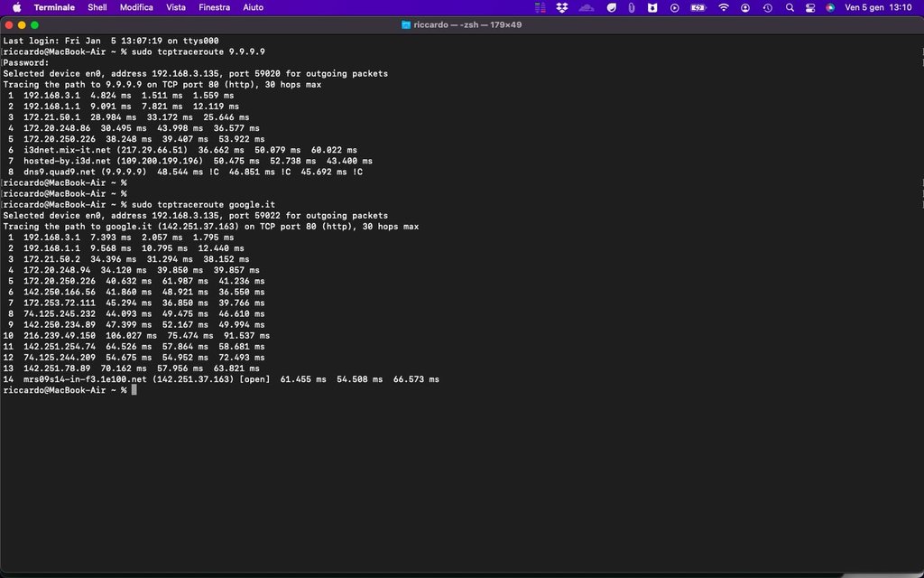Open the battery status menu

698,7
